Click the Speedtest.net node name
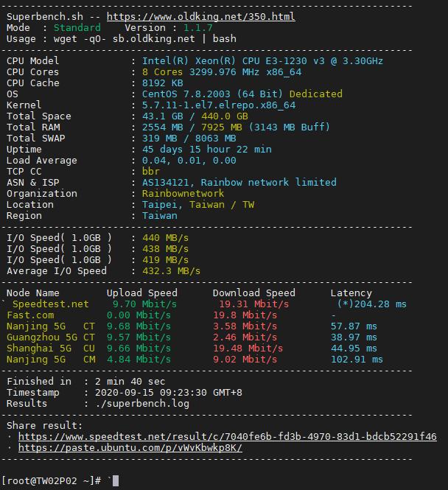 [50, 304]
